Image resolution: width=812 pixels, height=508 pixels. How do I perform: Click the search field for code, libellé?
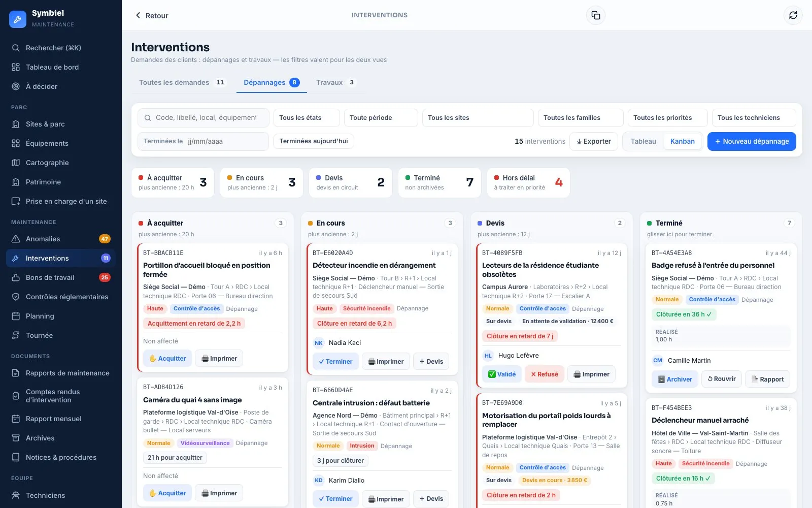[x=203, y=118]
